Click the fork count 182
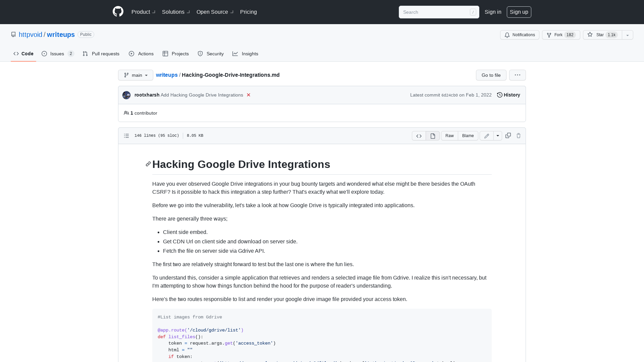This screenshot has height=362, width=644. (570, 35)
